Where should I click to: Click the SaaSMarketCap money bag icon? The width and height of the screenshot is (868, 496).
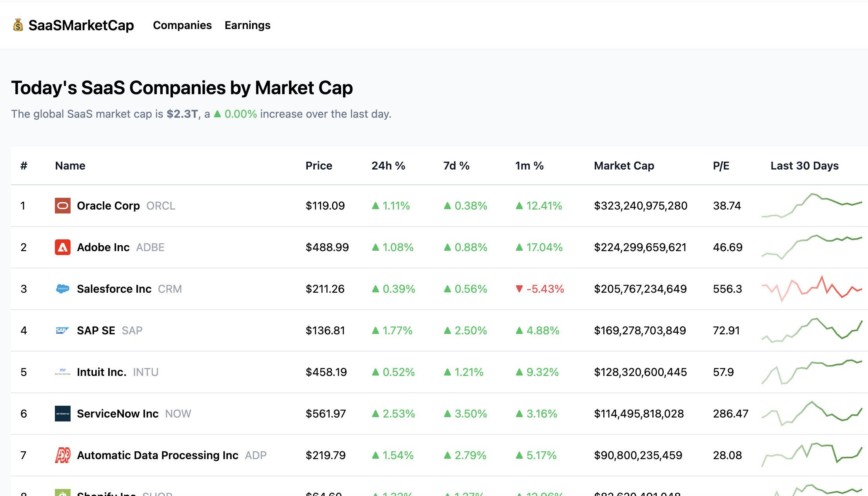pos(18,25)
